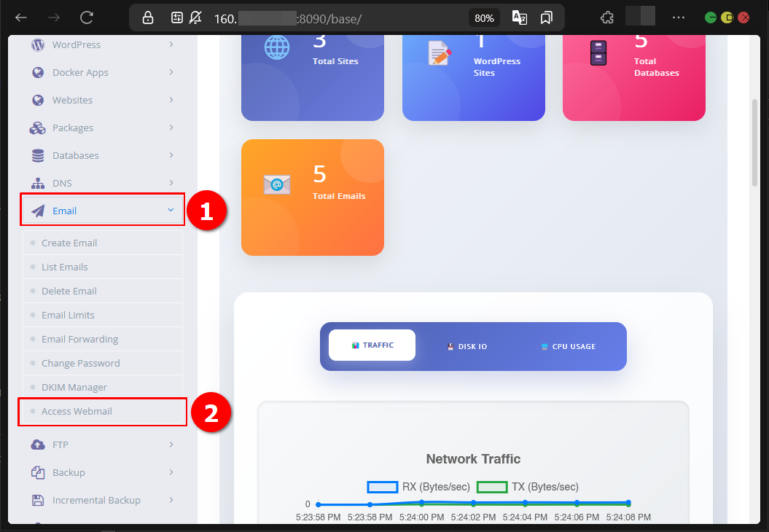Expand the Websites menu chevron
The image size is (769, 532).
171,100
